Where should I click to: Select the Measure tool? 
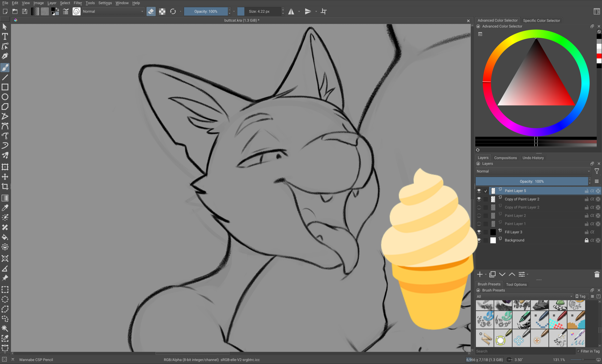click(5, 268)
